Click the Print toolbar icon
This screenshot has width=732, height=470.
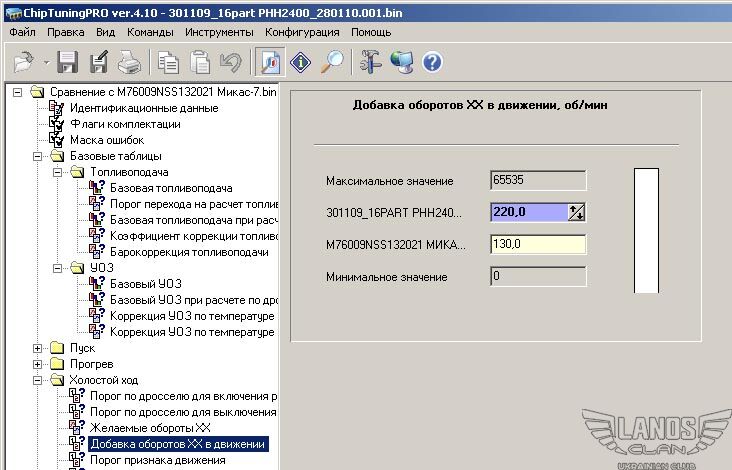(128, 63)
